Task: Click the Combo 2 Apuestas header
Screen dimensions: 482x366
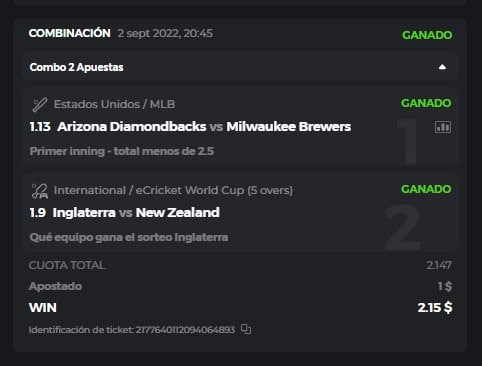Action: 241,67
